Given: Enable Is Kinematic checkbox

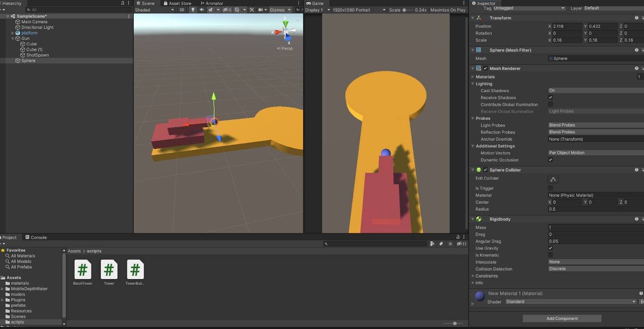Looking at the screenshot, I should (x=550, y=255).
